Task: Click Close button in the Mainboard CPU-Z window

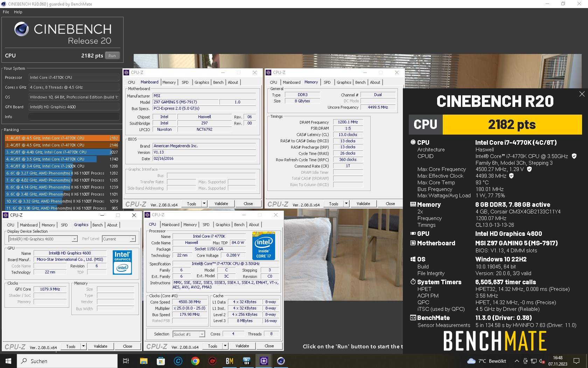Action: [x=248, y=204]
